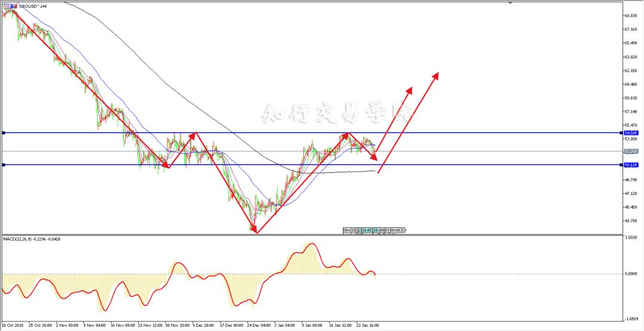Click the grid icon beside the USOUSD symbol
Image resolution: width=644 pixels, height=331 pixels.
[x=5, y=6]
